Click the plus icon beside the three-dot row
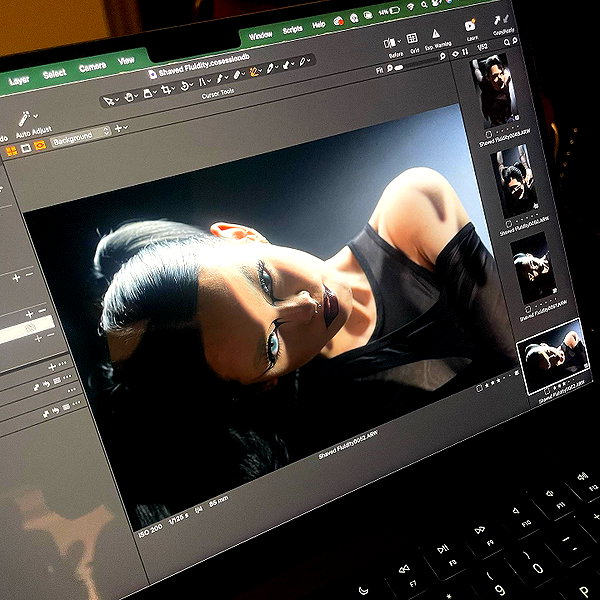This screenshot has width=600, height=600. (x=52, y=368)
